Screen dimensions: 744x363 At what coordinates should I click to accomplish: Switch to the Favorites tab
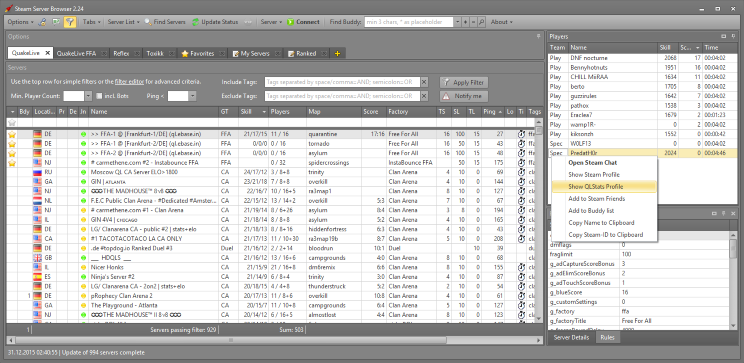click(x=202, y=54)
